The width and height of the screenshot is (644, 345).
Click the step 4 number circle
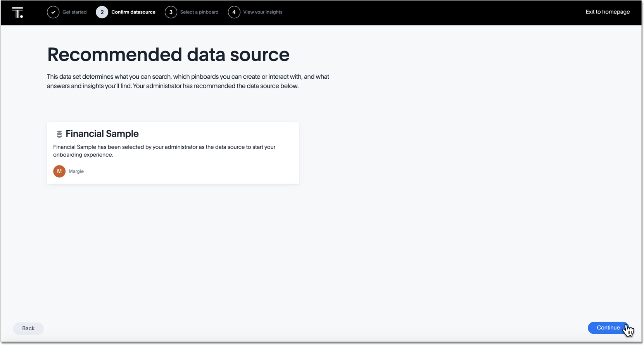pyautogui.click(x=234, y=12)
